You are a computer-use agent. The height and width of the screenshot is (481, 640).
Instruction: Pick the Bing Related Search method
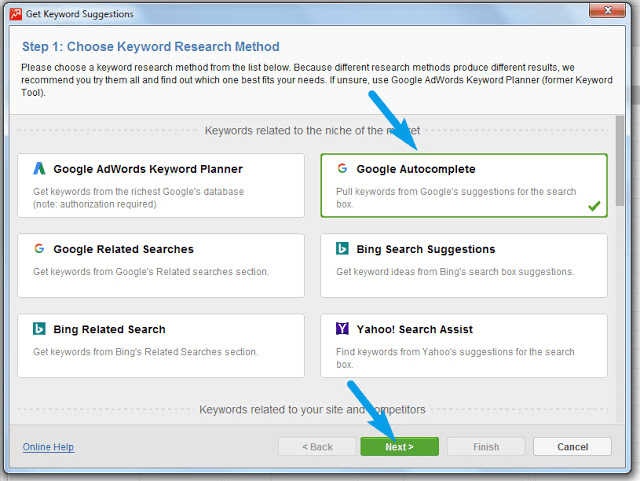[x=161, y=345]
